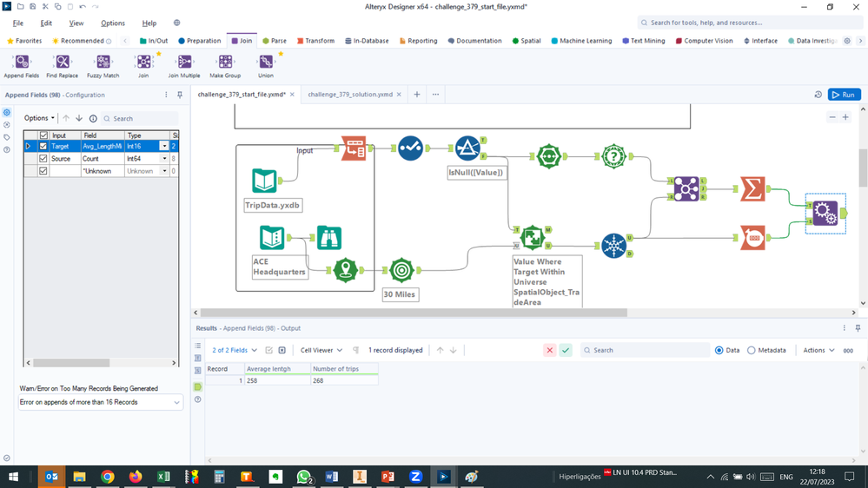Click the canvas horizontal scrollbar
The width and height of the screenshot is (868, 488).
tap(414, 313)
